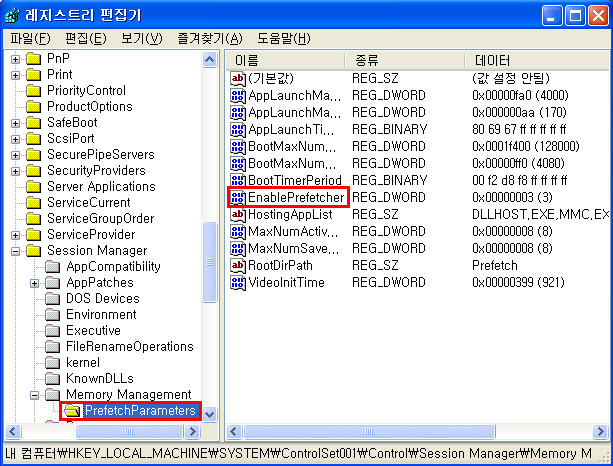
Task: Open the 즐겨찾기(A) menu
Action: coord(210,39)
